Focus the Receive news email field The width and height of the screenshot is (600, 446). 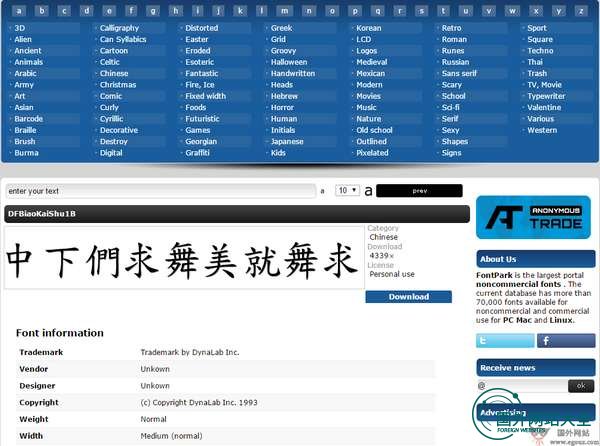click(522, 386)
